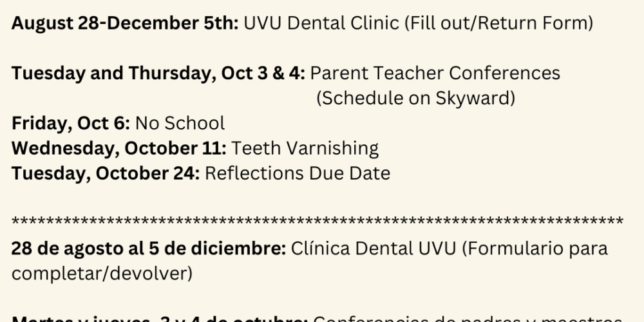Click the bold 'August 28-December 5th:' heading
The width and height of the screenshot is (644, 322).
[x=125, y=23]
